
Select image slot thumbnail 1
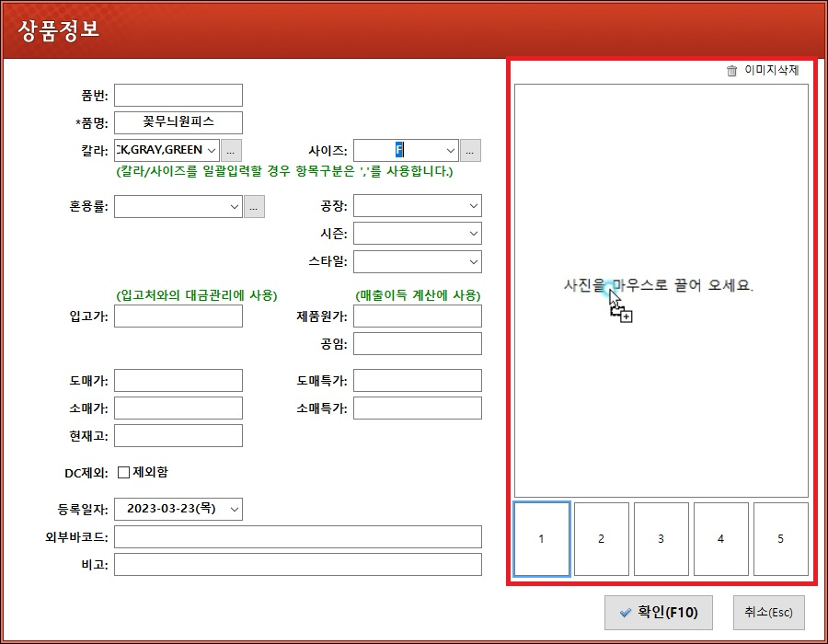tap(542, 538)
